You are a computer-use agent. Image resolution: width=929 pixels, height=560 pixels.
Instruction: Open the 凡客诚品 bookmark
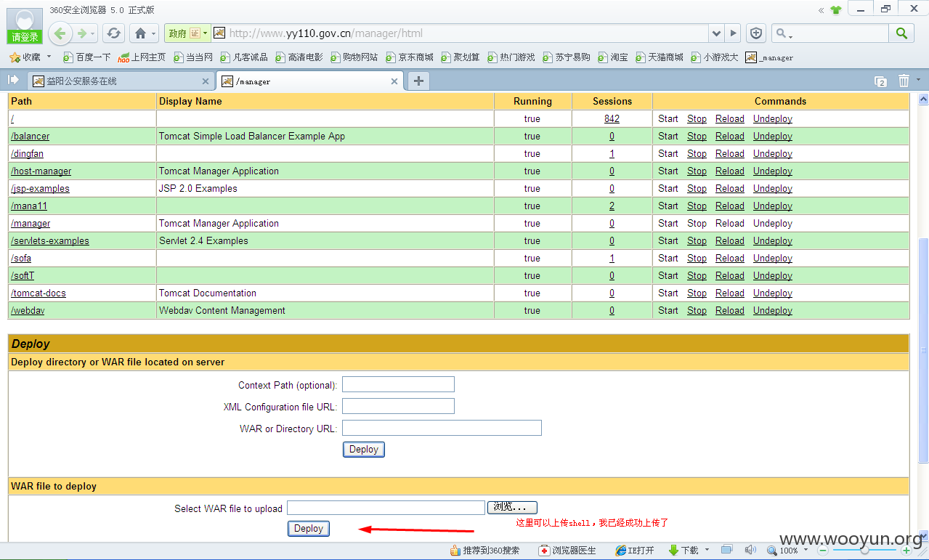244,57
